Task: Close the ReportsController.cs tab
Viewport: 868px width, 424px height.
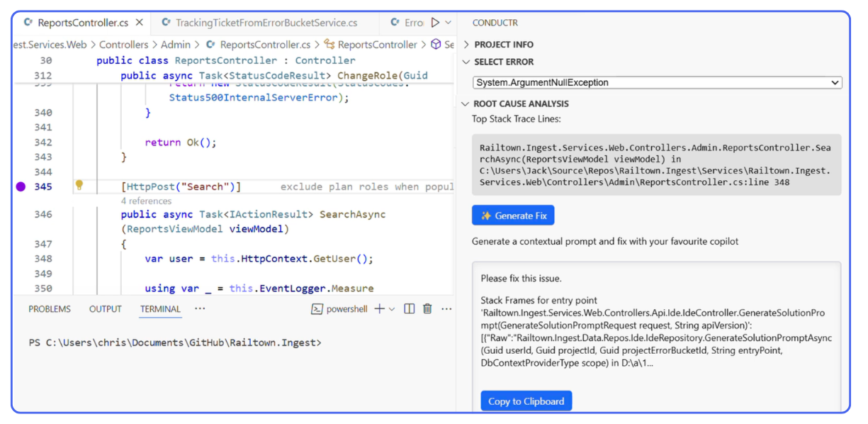Action: tap(140, 23)
